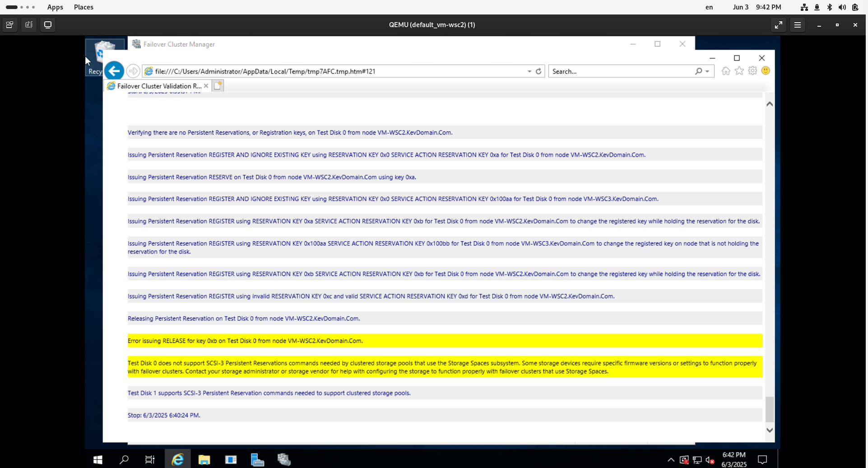The height and width of the screenshot is (468, 868).
Task: Click the forward navigation arrow in Internet Explorer
Action: pos(133,71)
